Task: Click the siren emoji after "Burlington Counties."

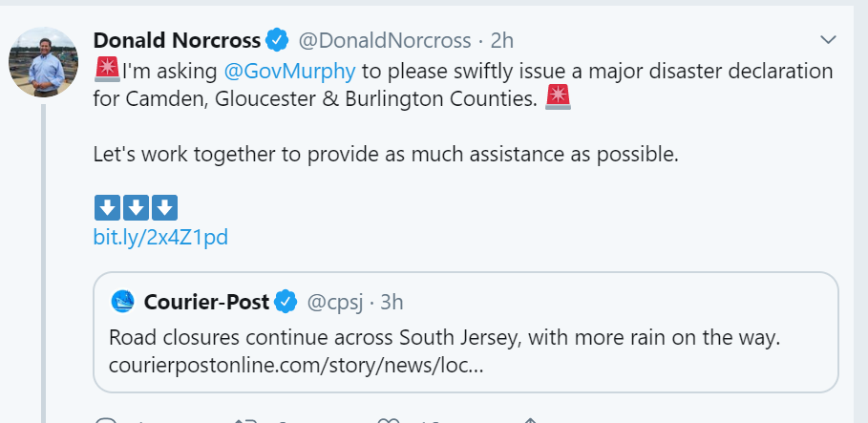Action: click(x=558, y=98)
